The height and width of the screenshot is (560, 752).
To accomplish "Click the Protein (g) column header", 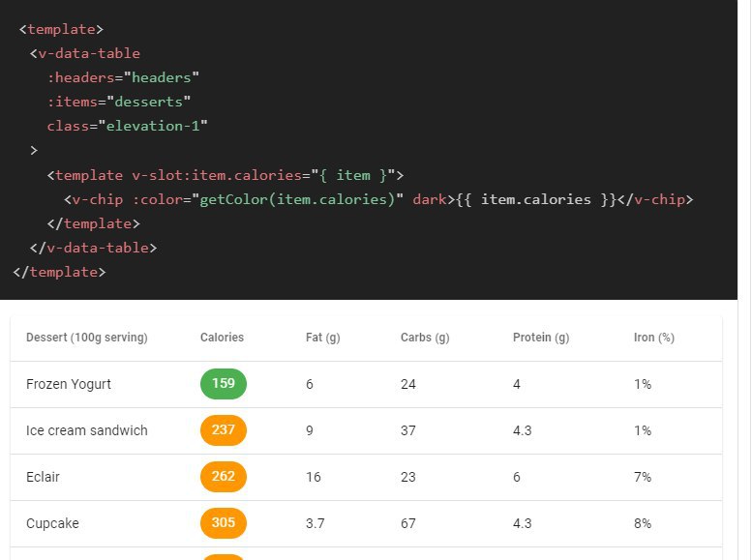I will tap(541, 338).
